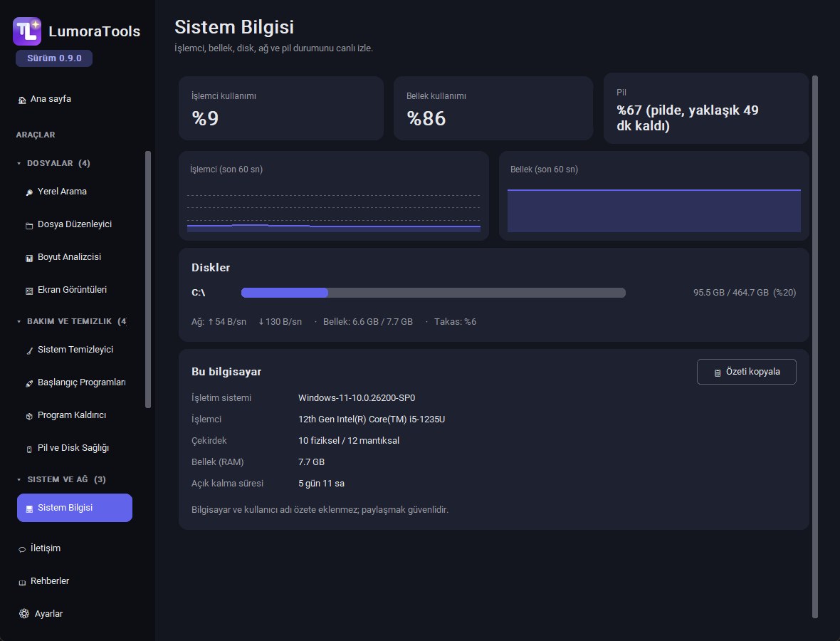Image resolution: width=840 pixels, height=641 pixels.
Task: Click the Program Kaldırıcı package icon
Action: tap(29, 416)
